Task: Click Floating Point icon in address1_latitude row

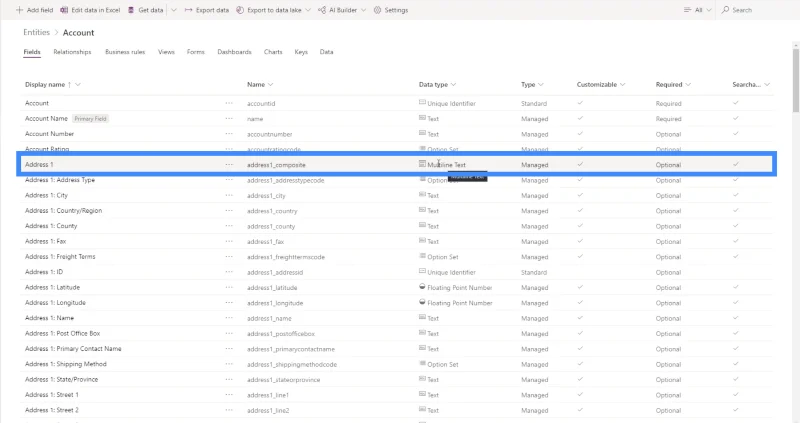Action: tap(422, 287)
